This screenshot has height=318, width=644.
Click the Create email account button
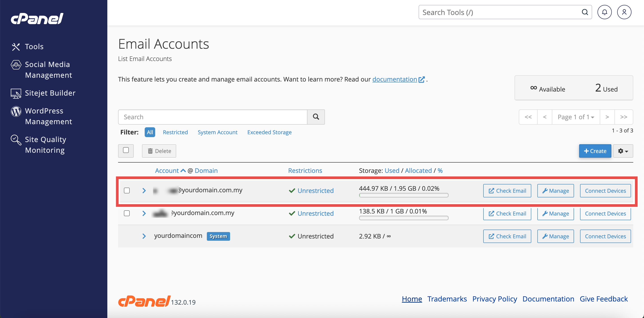pos(595,151)
